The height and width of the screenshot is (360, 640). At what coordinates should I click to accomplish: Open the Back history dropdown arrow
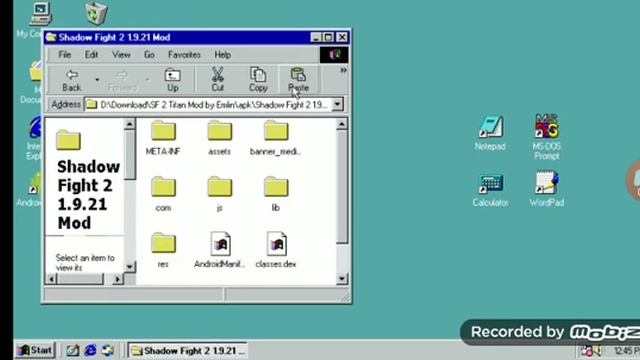point(97,80)
